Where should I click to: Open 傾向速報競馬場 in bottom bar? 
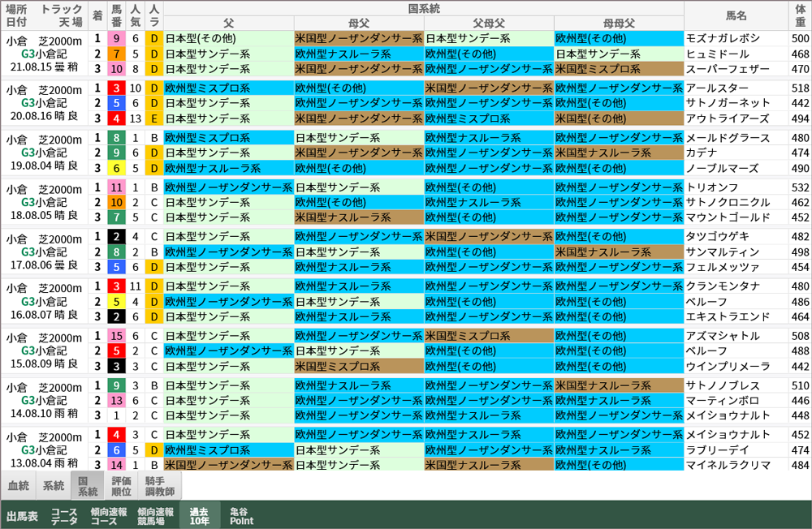[155, 515]
